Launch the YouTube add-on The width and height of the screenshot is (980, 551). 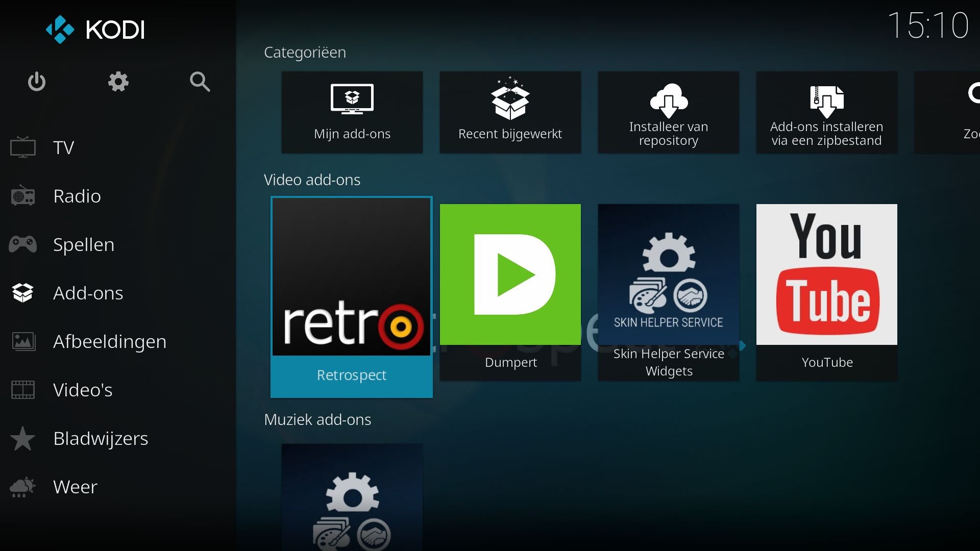coord(826,275)
